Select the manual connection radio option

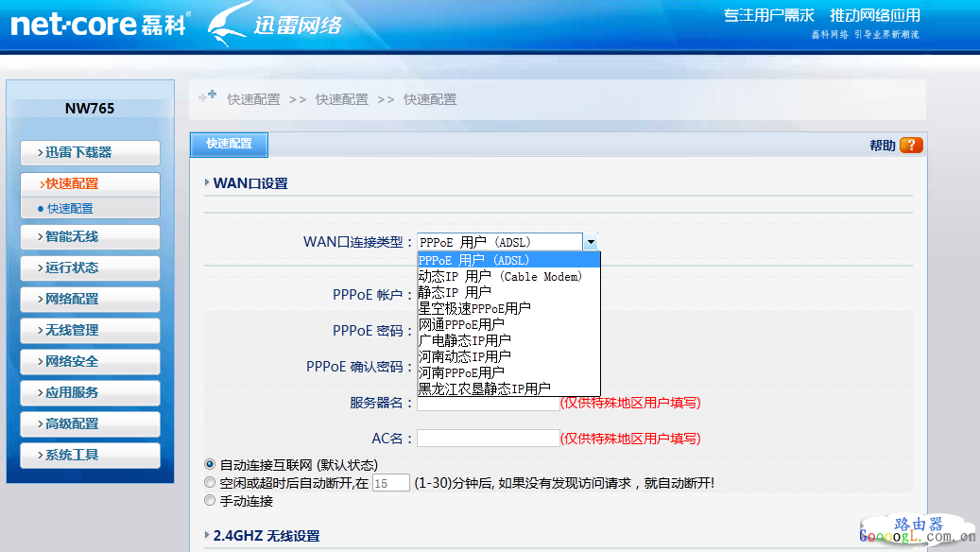point(210,501)
